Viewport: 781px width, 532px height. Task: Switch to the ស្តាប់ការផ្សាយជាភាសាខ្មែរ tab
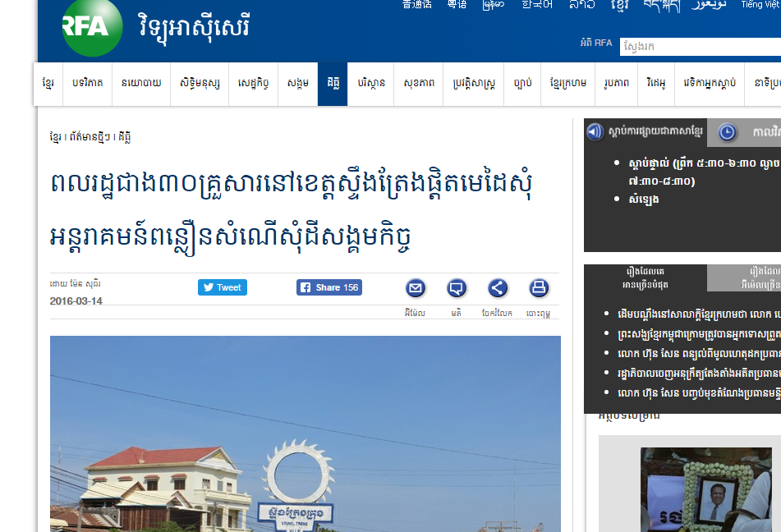click(645, 132)
